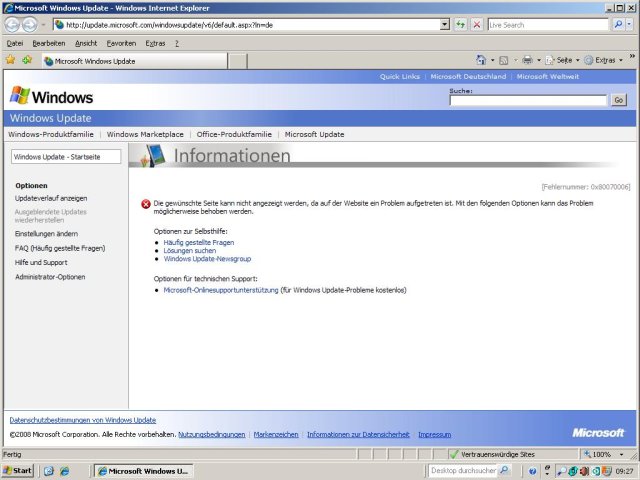Open Impressum footer link
The image size is (640, 480).
(x=435, y=435)
